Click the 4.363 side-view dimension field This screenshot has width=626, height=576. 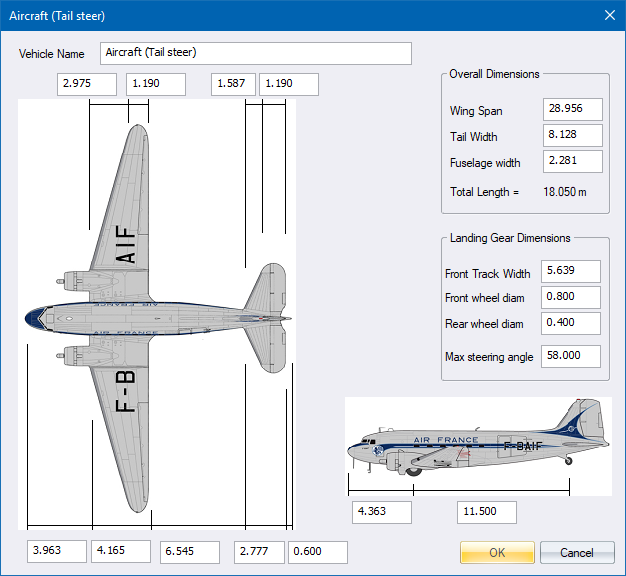click(x=382, y=512)
